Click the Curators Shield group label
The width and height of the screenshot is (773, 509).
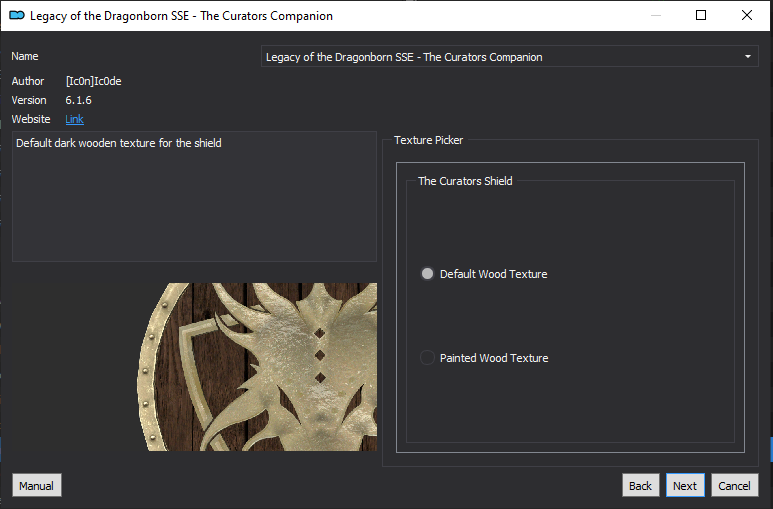[465, 181]
